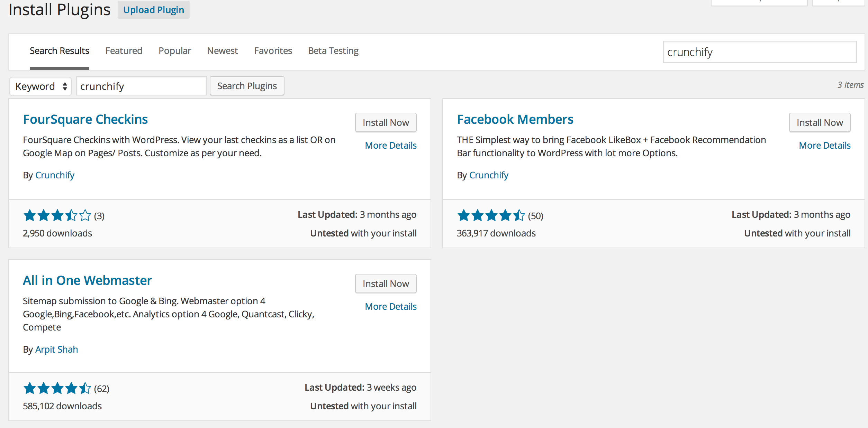Click into the keyword crunchify text field
This screenshot has height=428, width=868.
[141, 86]
